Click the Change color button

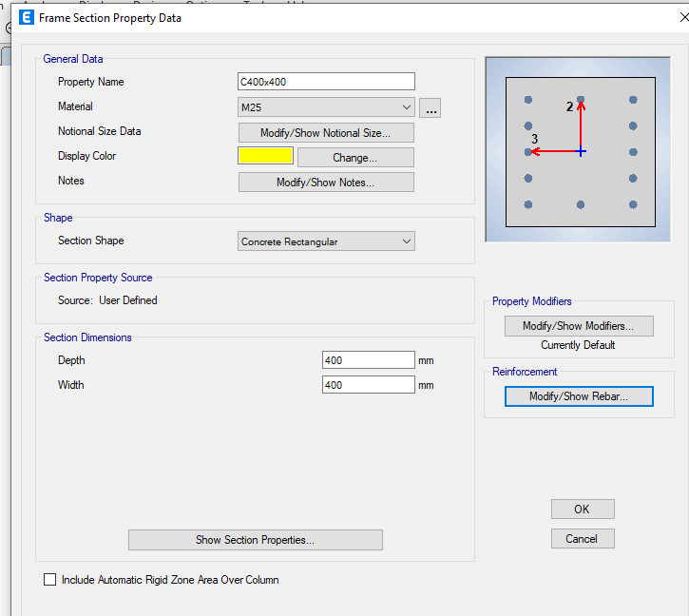[355, 158]
